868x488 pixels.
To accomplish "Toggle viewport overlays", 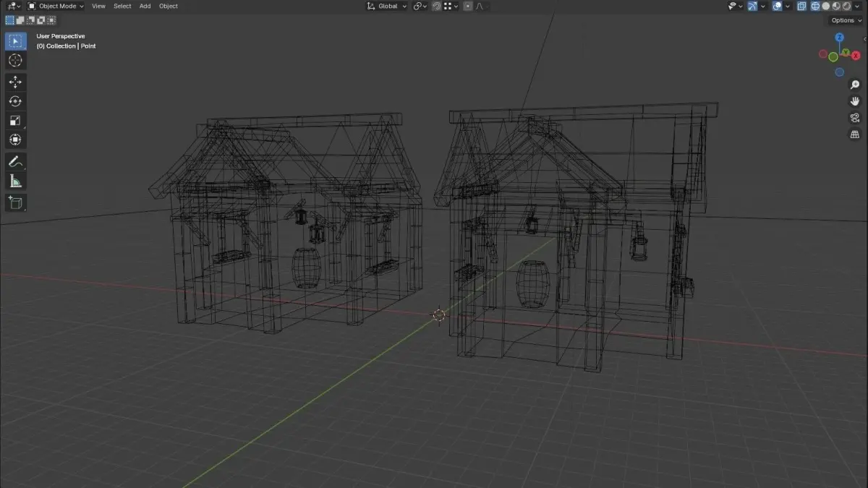I will click(x=777, y=6).
